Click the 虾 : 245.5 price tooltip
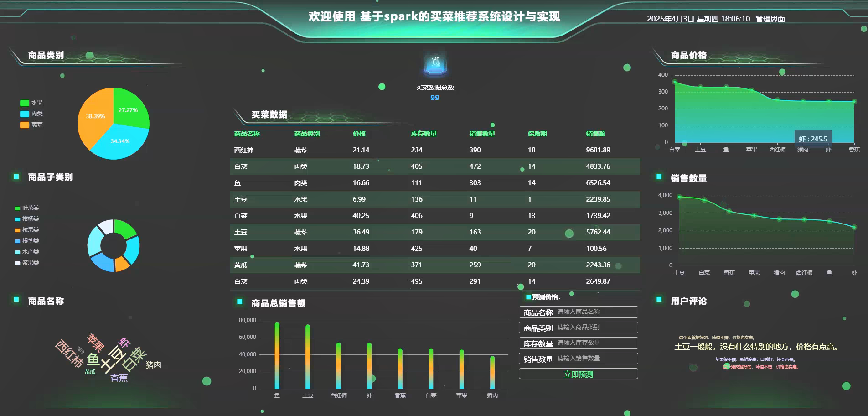This screenshot has height=416, width=868. click(x=813, y=139)
